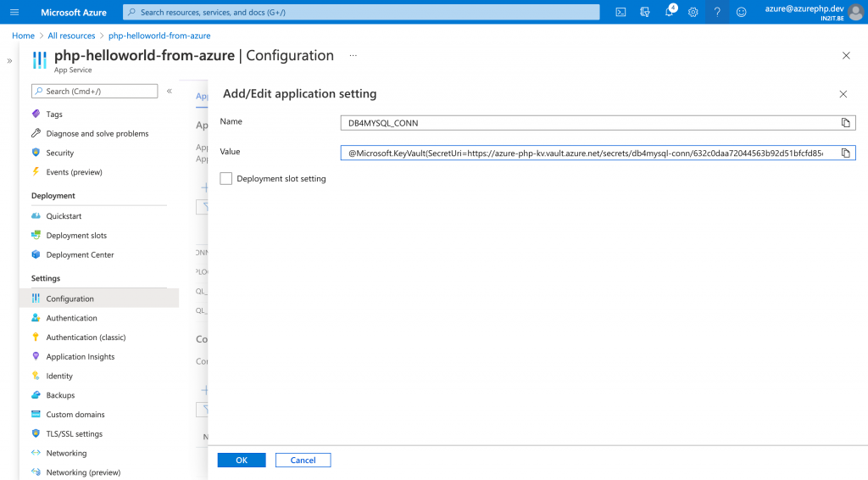Click the sidebar Search (Cmd+/) box
Image resolution: width=868 pixels, height=480 pixels.
(95, 91)
